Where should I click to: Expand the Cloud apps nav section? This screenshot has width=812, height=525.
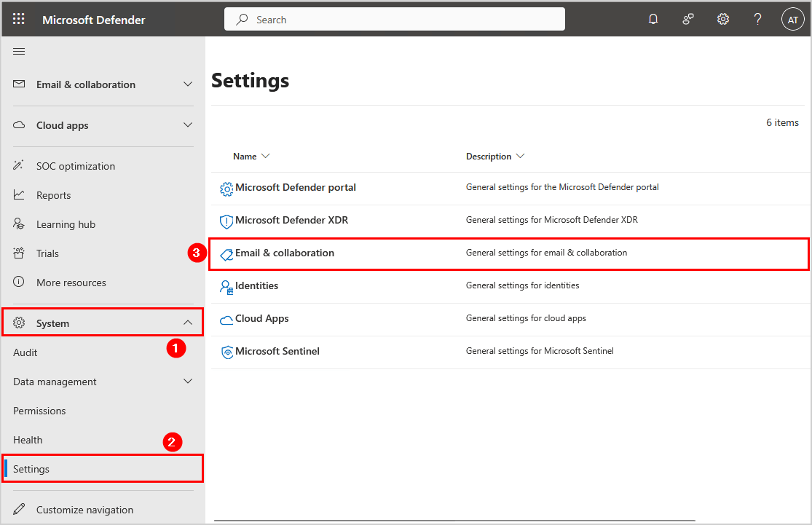[188, 125]
